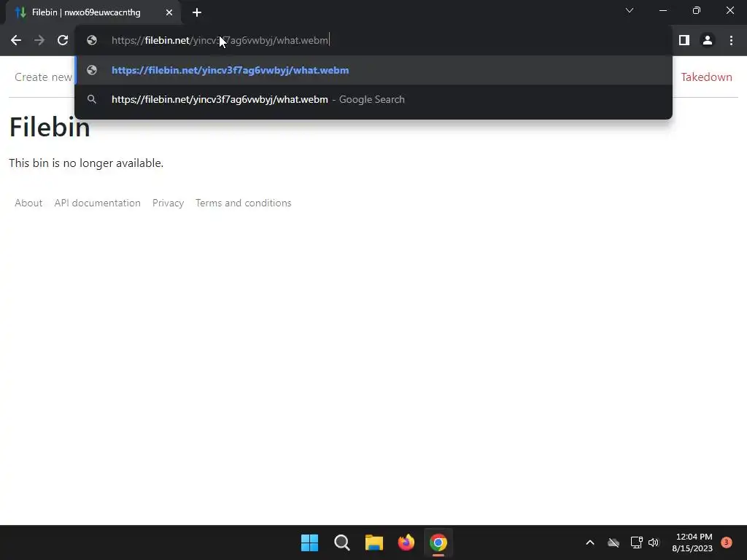Open File Explorer from the taskbar

[374, 542]
